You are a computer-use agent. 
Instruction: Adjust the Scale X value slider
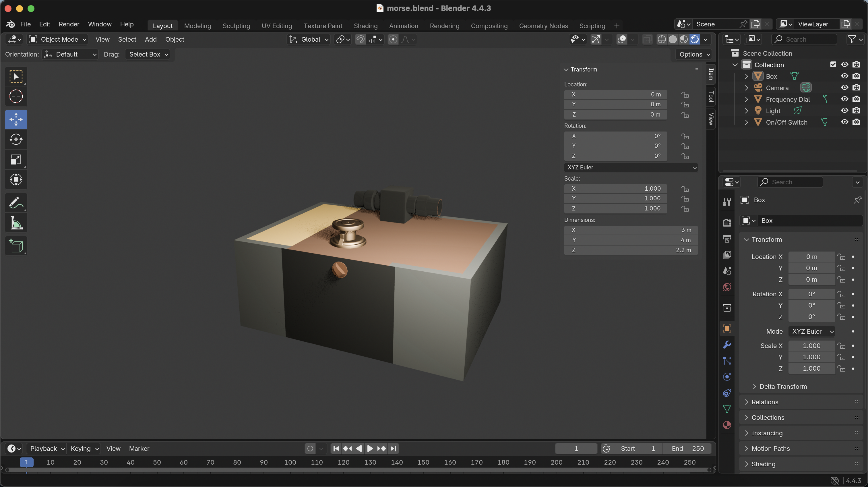[811, 345]
